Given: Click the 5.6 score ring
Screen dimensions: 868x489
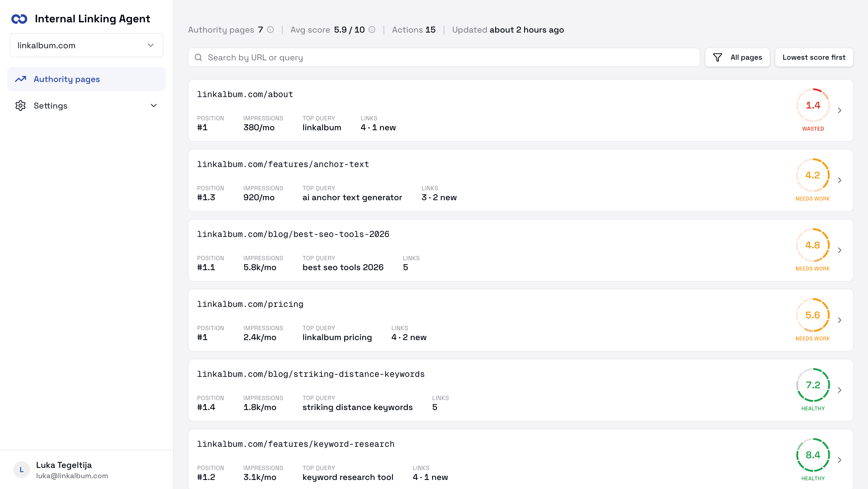Looking at the screenshot, I should coord(813,315).
